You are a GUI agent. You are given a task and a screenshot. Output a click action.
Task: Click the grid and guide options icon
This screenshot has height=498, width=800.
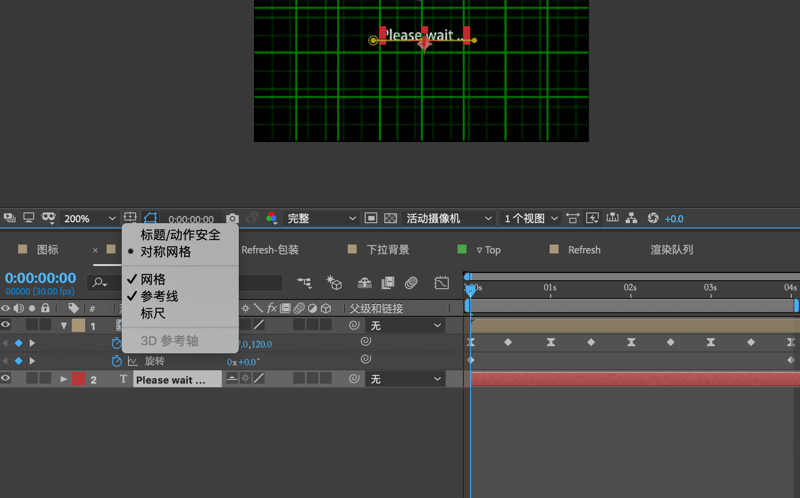pos(130,217)
